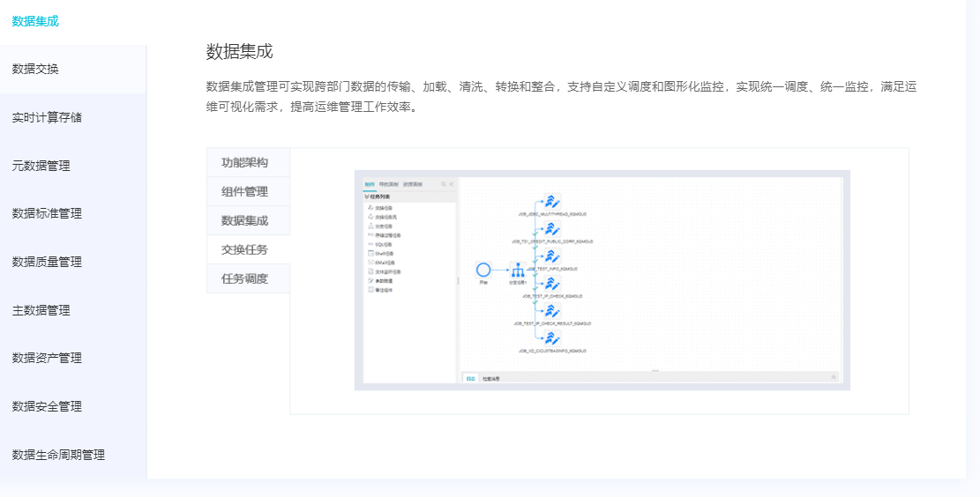Click the 交换任务 workflow preview image

pos(602,280)
